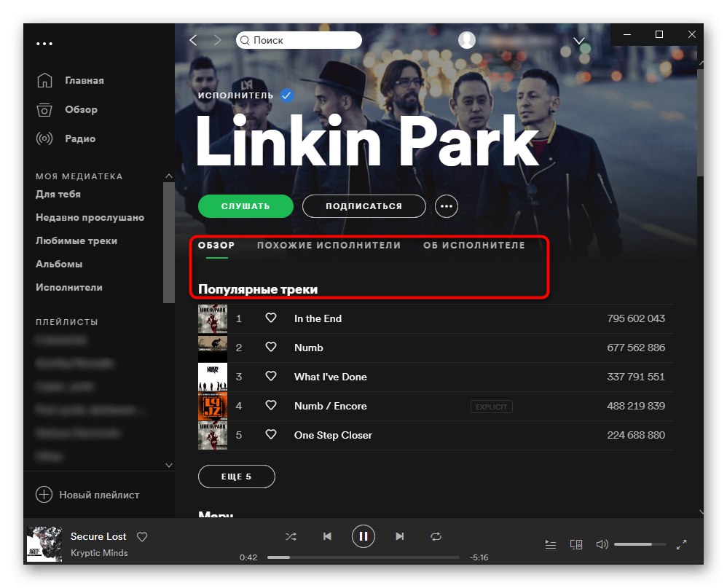
Task: Open connect to device icon
Action: pos(576,544)
